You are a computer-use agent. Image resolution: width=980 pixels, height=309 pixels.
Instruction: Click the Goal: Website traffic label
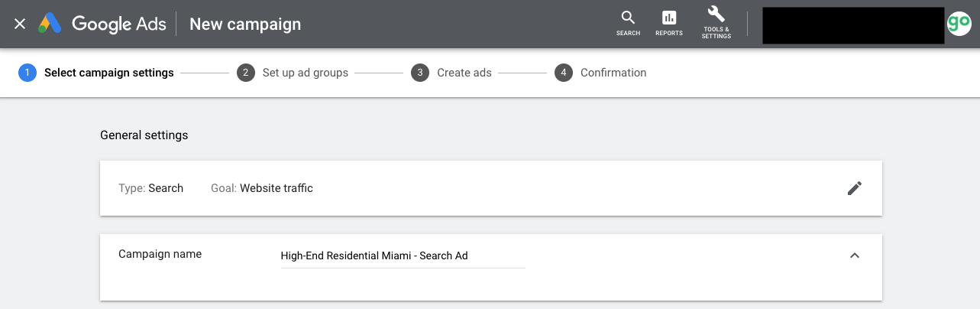262,188
